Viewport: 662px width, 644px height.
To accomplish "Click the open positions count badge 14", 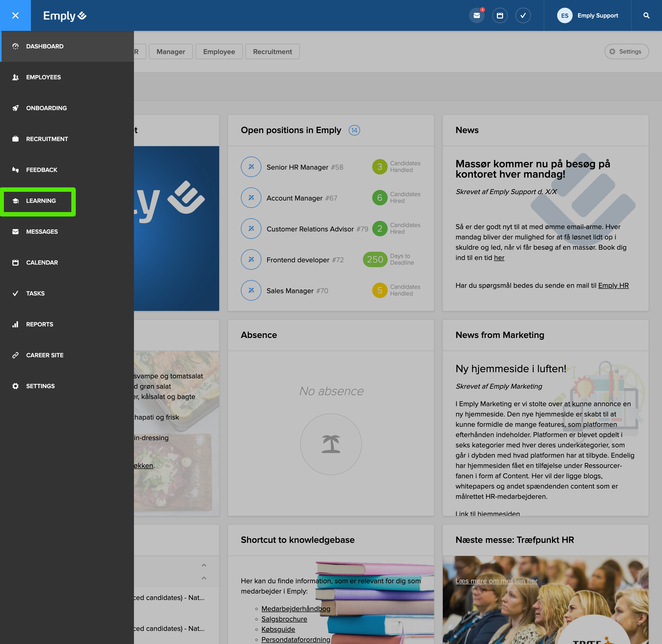I will click(354, 130).
